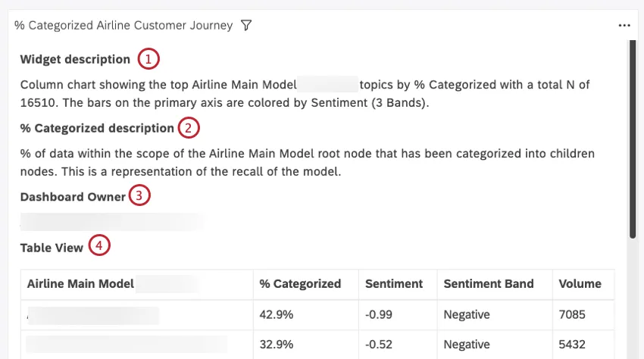
Task: Click the widget title % Categorized Airline Customer Journey
Action: coord(123,25)
